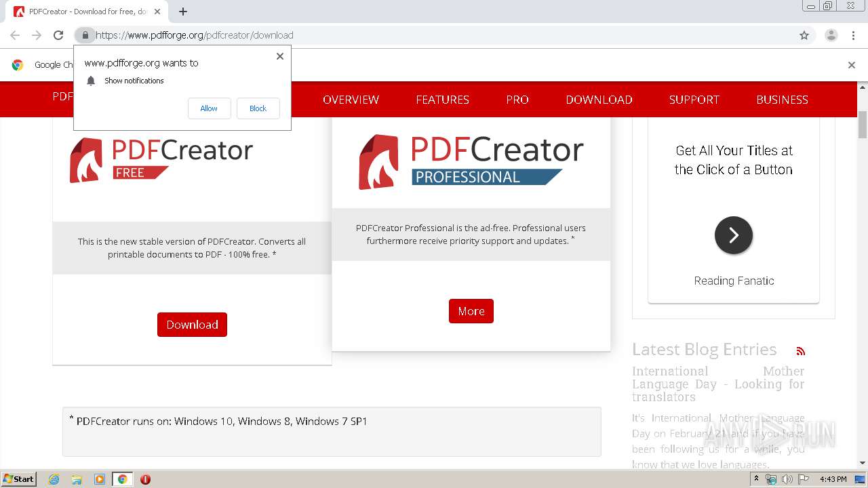Click the network tray icon
Image resolution: width=868 pixels, height=488 pixels.
pos(771,479)
